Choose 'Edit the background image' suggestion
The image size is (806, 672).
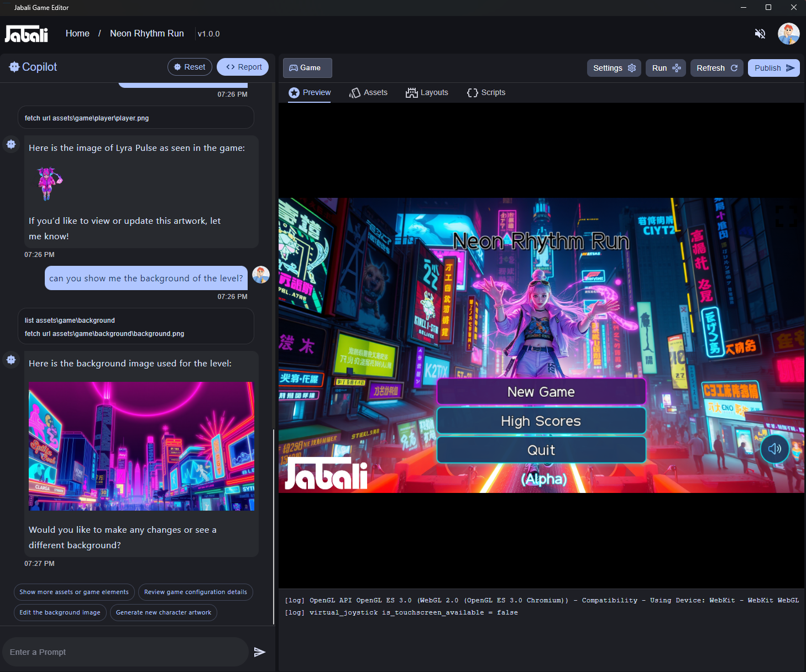pos(60,612)
